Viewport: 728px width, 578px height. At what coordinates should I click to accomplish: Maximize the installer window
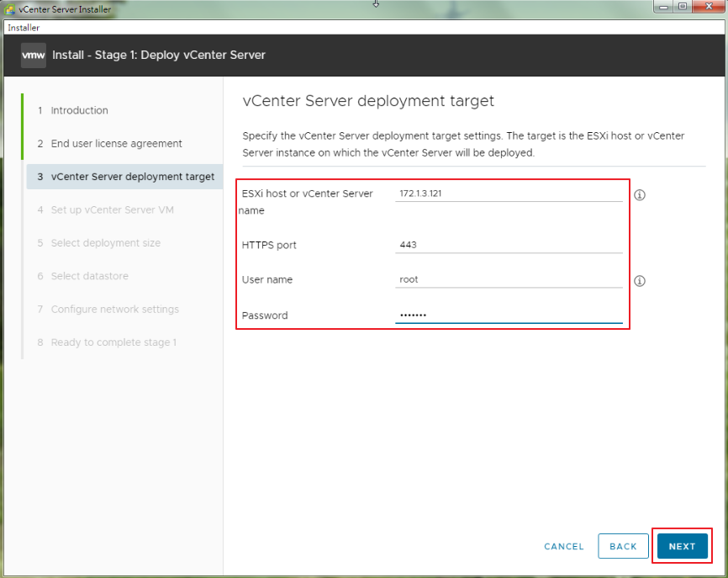(x=683, y=7)
